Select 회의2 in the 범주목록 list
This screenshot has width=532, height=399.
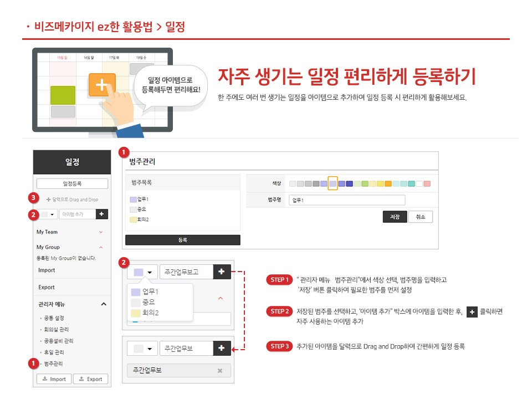[x=140, y=219]
